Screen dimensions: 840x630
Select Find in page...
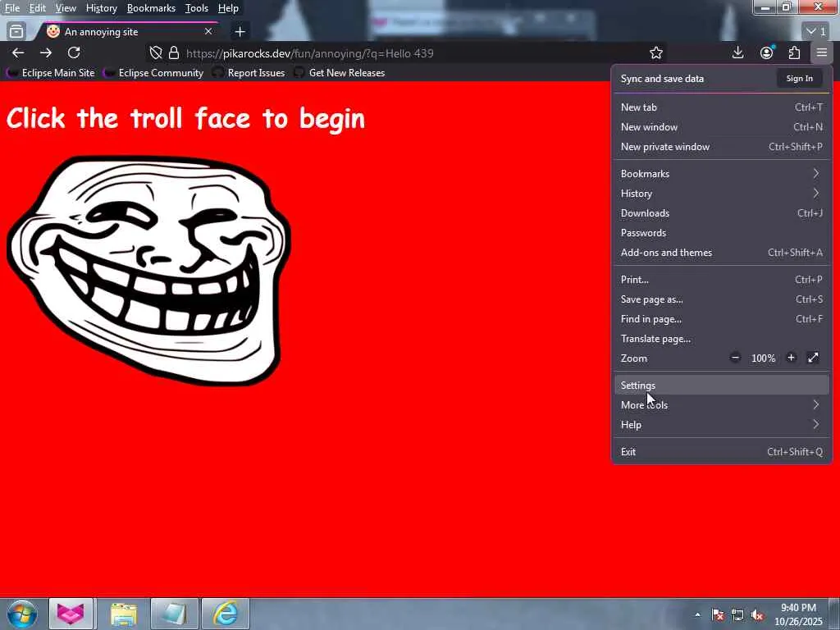click(x=721, y=319)
